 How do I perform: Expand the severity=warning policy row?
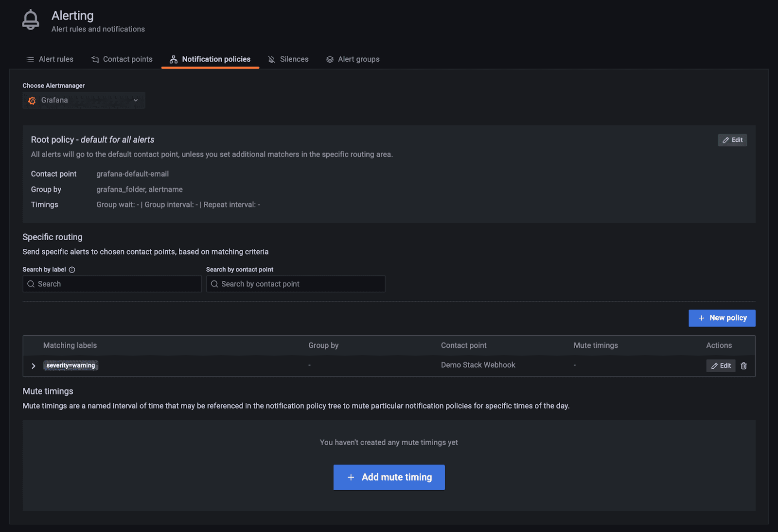point(34,366)
